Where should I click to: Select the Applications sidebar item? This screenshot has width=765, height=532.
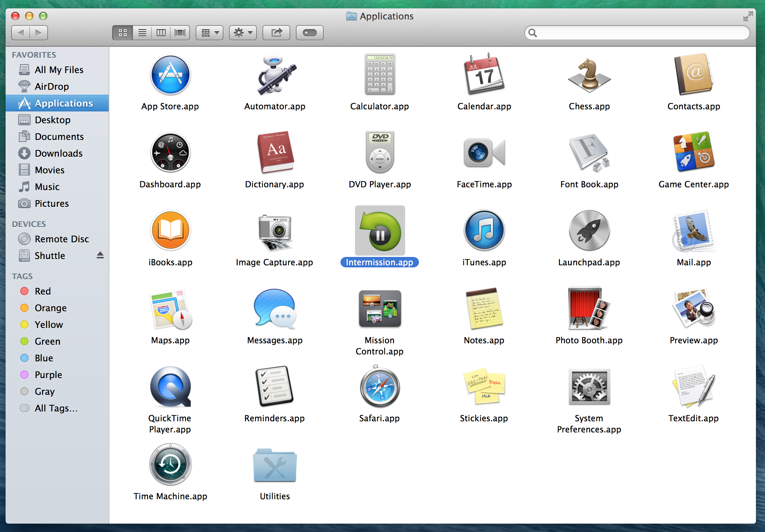click(x=57, y=103)
